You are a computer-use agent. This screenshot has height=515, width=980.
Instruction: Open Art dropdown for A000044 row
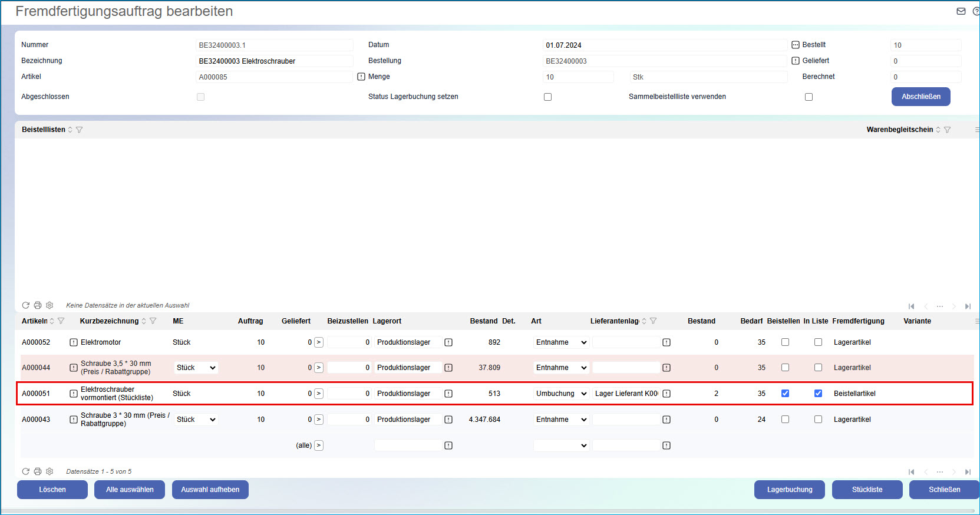click(561, 368)
